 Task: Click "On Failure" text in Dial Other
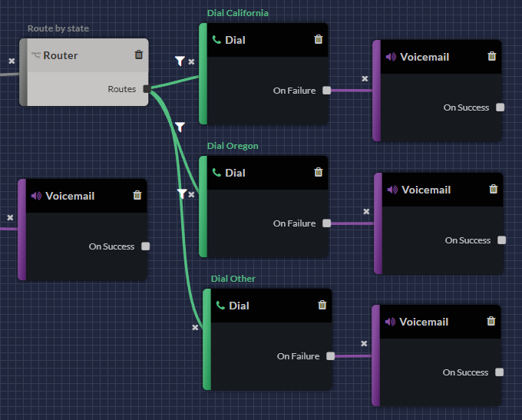tap(299, 356)
